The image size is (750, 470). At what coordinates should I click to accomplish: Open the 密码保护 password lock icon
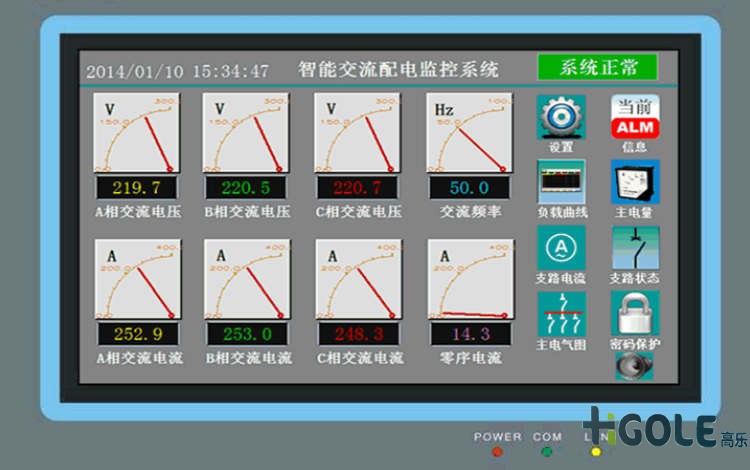(x=634, y=314)
